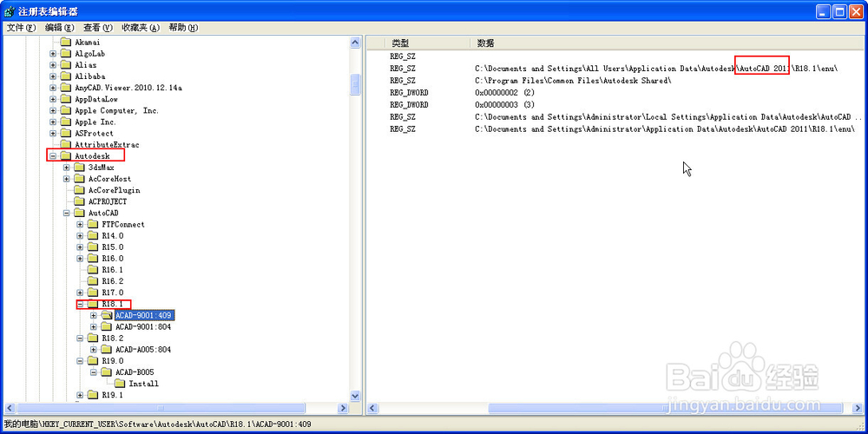The width and height of the screenshot is (868, 434).
Task: Select the Apple Inc. folder icon
Action: [x=66, y=122]
